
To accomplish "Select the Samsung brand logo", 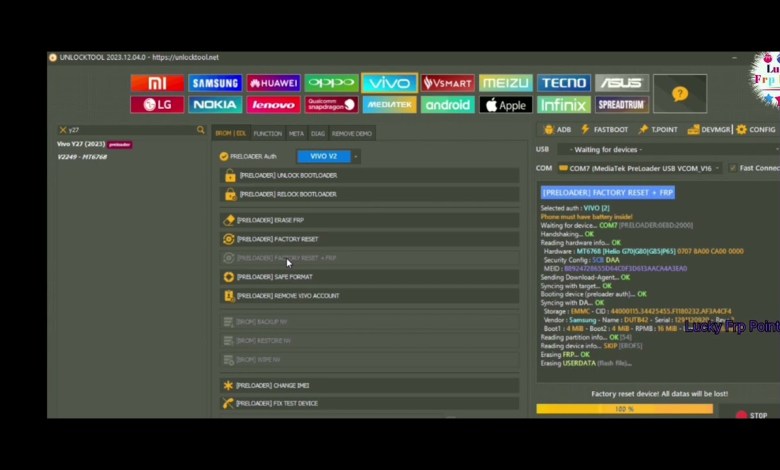I will [x=215, y=83].
